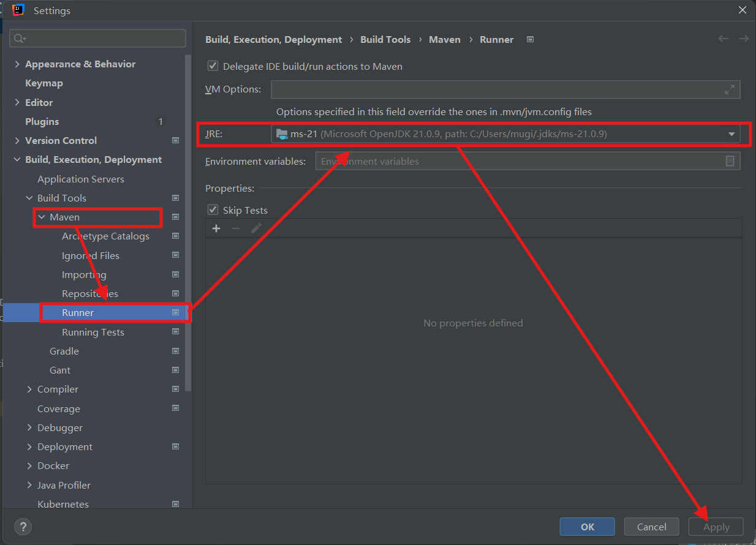
Task: Expand the Debugger settings node
Action: click(29, 427)
